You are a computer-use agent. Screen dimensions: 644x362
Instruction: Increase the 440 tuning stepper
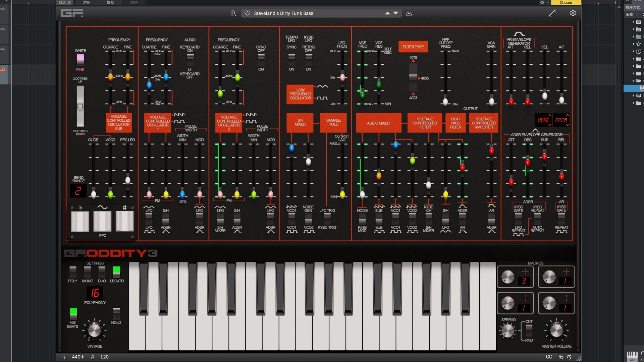(83, 356)
